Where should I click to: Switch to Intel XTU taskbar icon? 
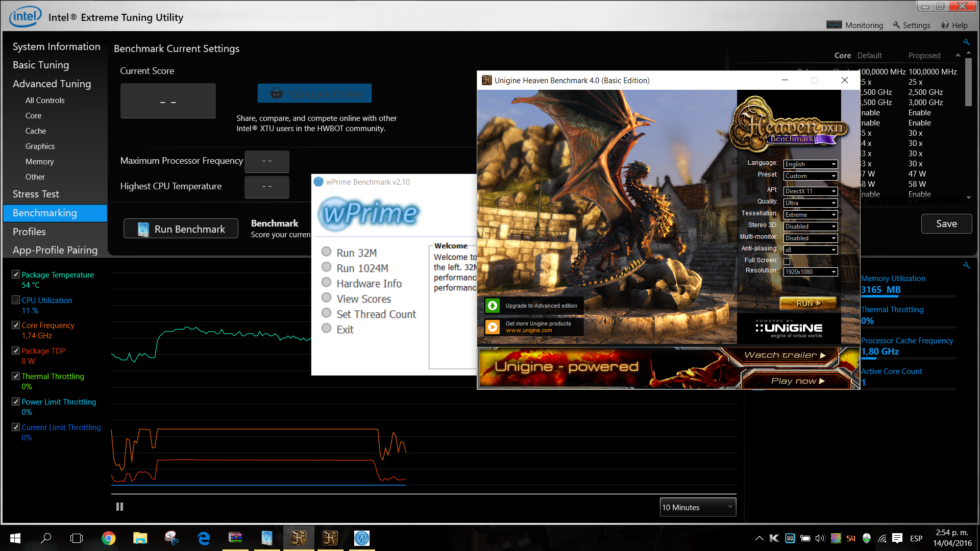267,538
